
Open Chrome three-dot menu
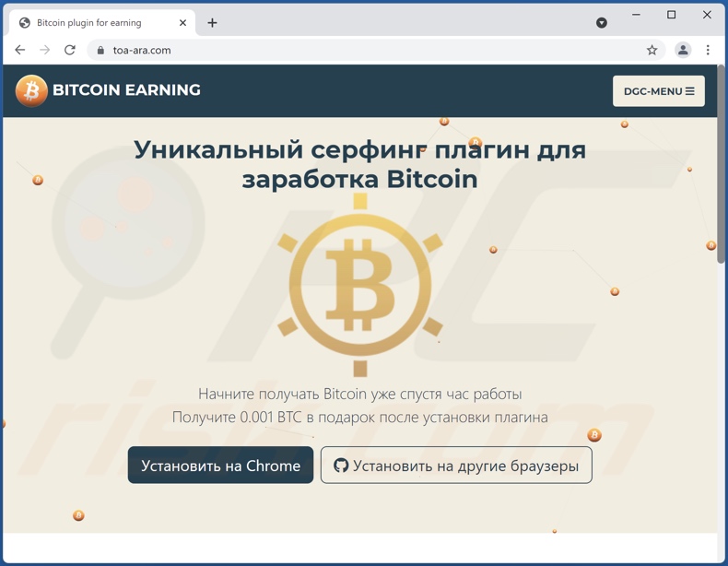tap(708, 50)
